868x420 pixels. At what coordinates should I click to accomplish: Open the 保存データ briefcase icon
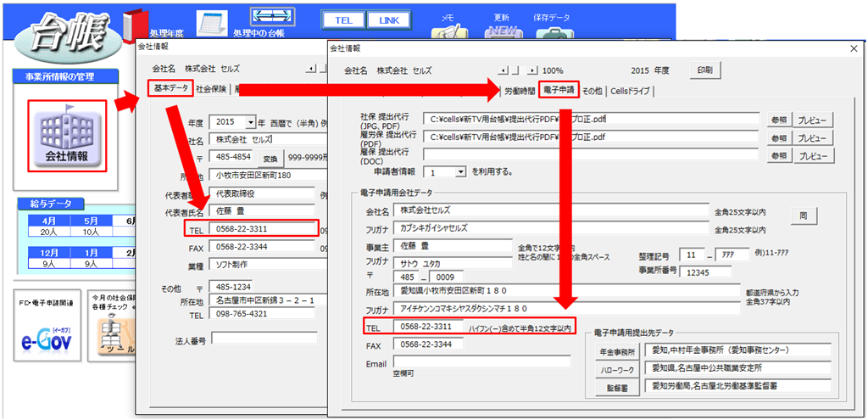coord(554,33)
